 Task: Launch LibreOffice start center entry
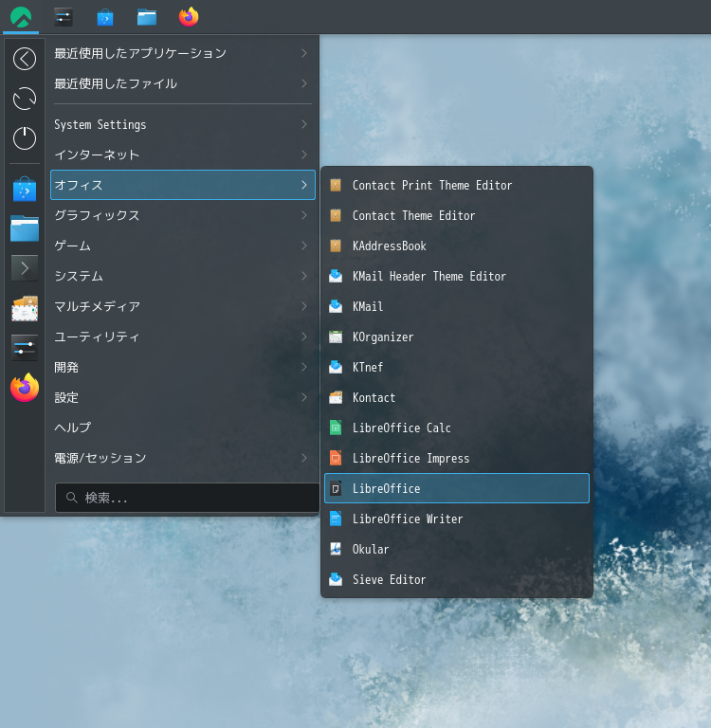pyautogui.click(x=457, y=488)
